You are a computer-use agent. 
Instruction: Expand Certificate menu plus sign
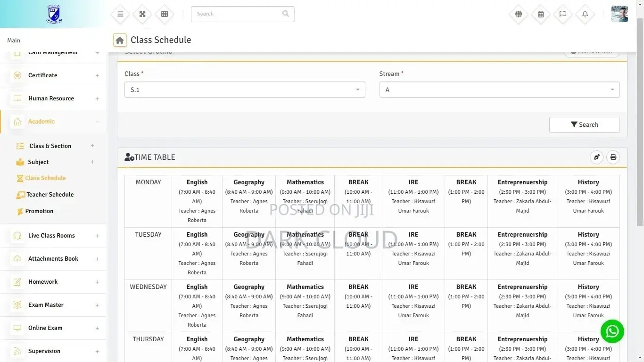pyautogui.click(x=97, y=75)
